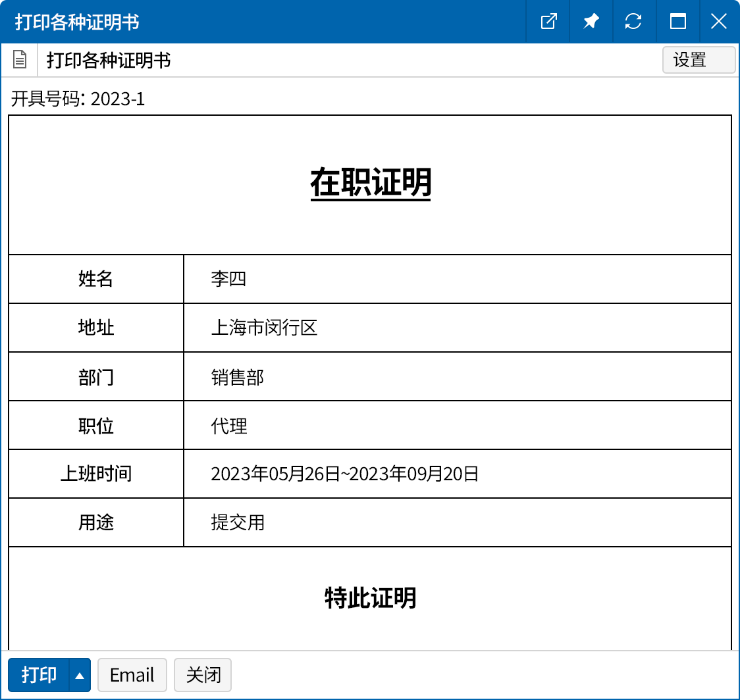740x700 pixels.
Task: Refresh the certificate with the reload icon
Action: pos(633,22)
